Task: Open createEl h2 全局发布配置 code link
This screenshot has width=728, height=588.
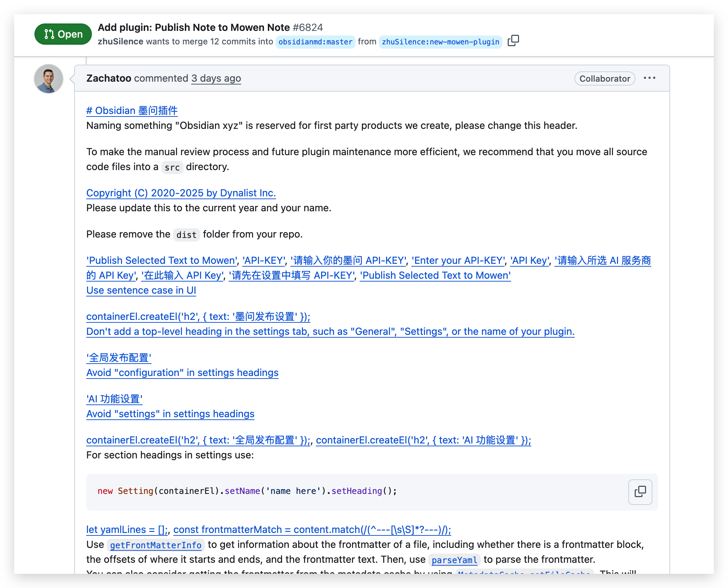Action: pyautogui.click(x=198, y=440)
